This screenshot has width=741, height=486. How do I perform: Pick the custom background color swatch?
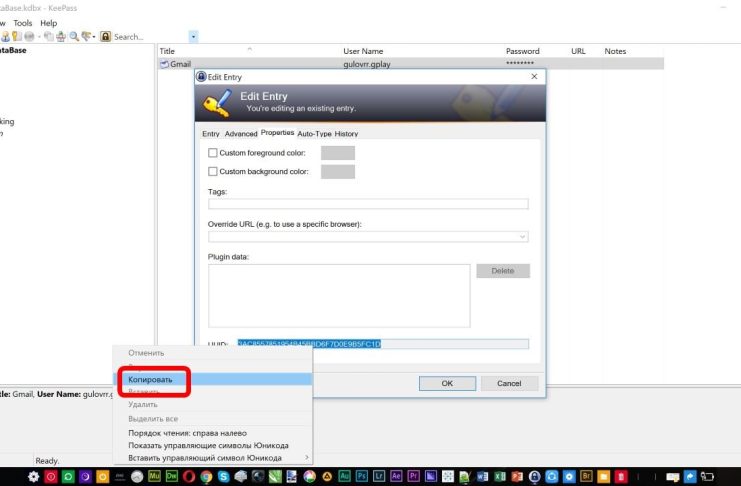(x=338, y=172)
